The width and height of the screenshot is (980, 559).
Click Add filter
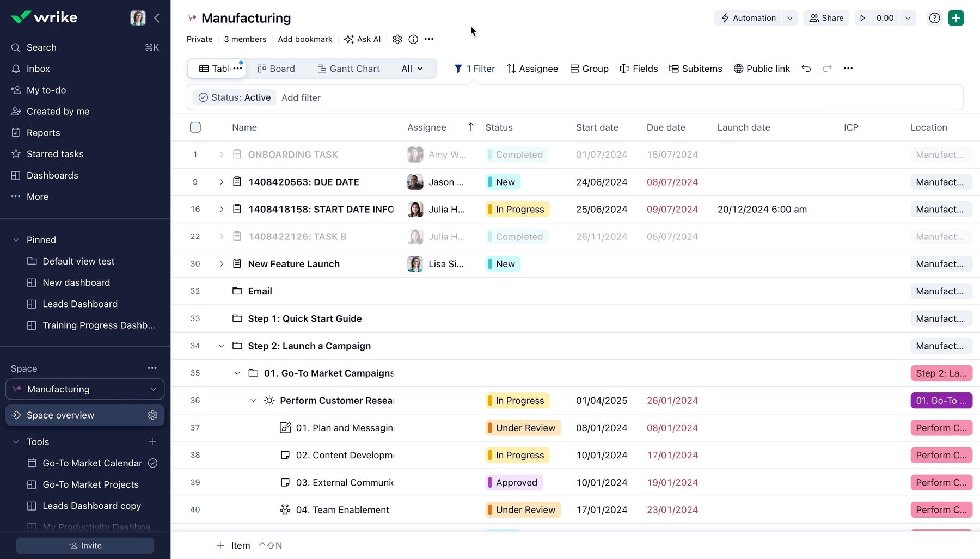click(x=301, y=97)
